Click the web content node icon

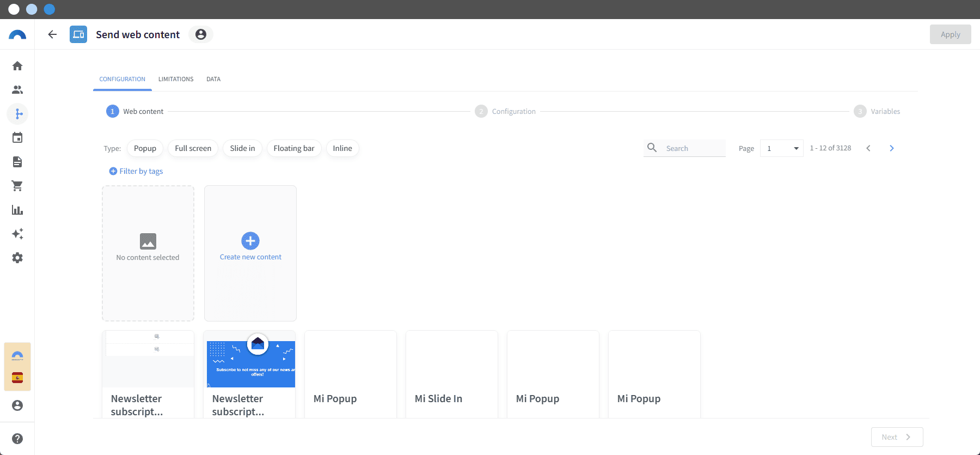pos(78,34)
